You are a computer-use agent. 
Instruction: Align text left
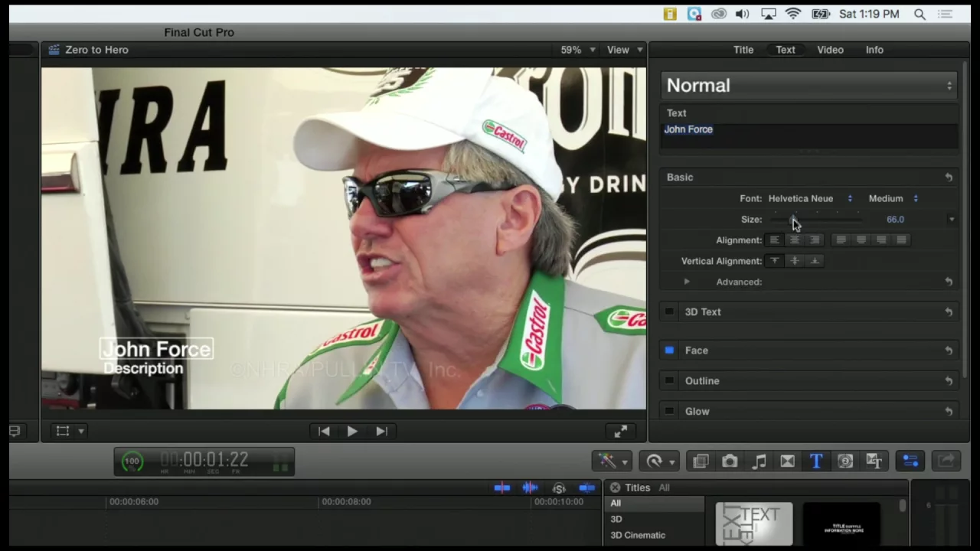[x=774, y=240]
